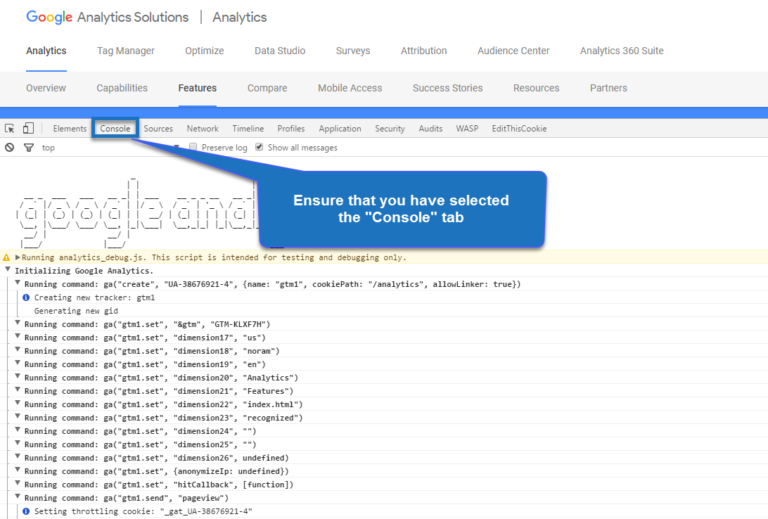Open the Compare sub-navigation tab

(267, 88)
